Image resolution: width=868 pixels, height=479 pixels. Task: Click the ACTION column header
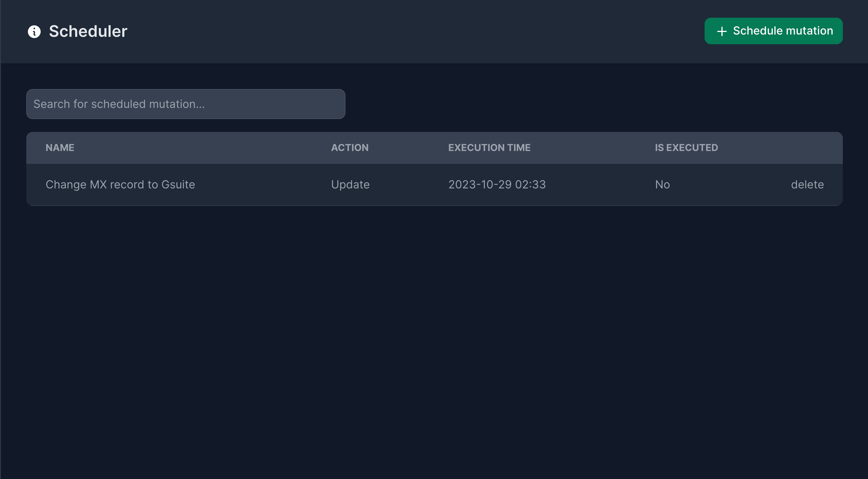click(x=349, y=147)
